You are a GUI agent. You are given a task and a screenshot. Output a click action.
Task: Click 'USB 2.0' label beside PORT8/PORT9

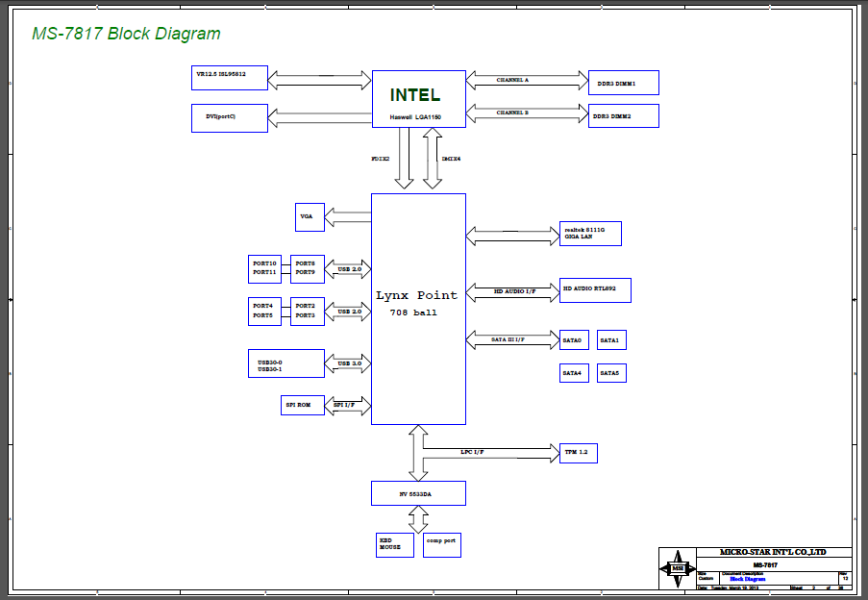350,269
